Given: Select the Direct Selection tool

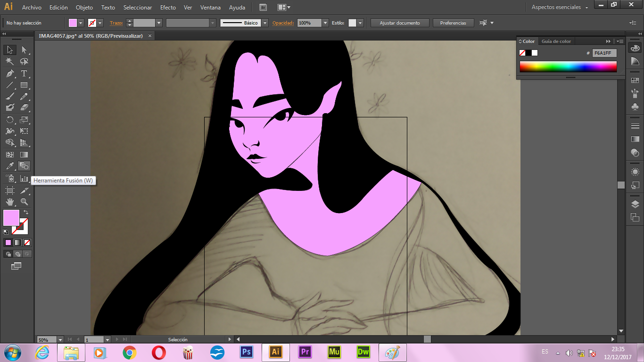Looking at the screenshot, I should coord(24,49).
